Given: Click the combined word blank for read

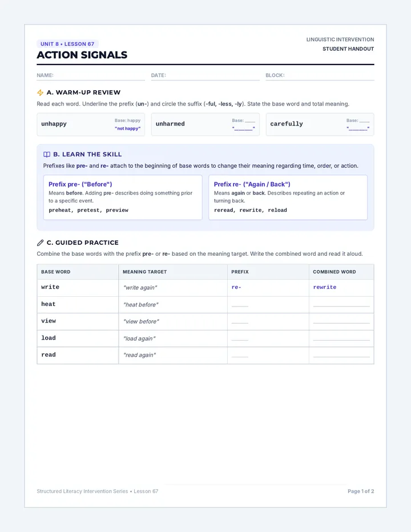Looking at the screenshot, I should point(341,355).
